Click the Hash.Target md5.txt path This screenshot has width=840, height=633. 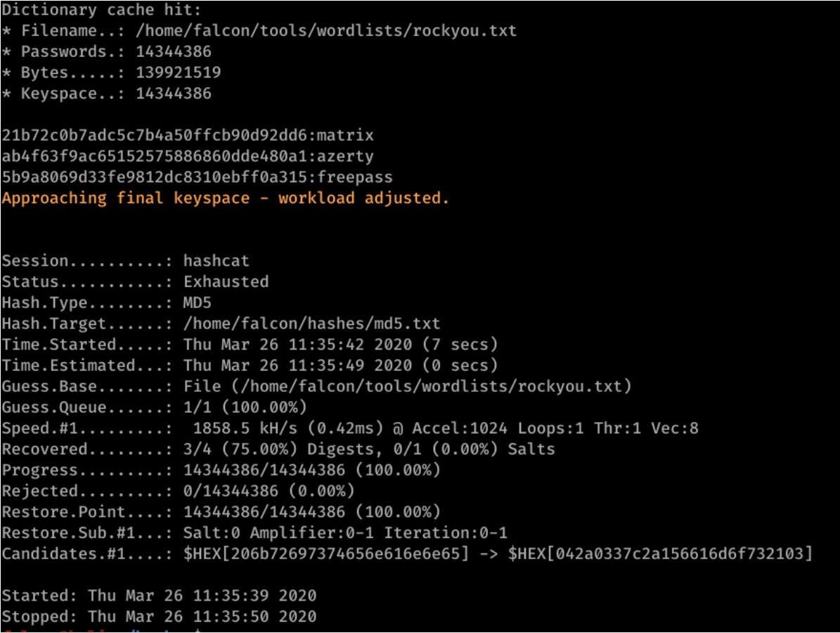point(311,324)
